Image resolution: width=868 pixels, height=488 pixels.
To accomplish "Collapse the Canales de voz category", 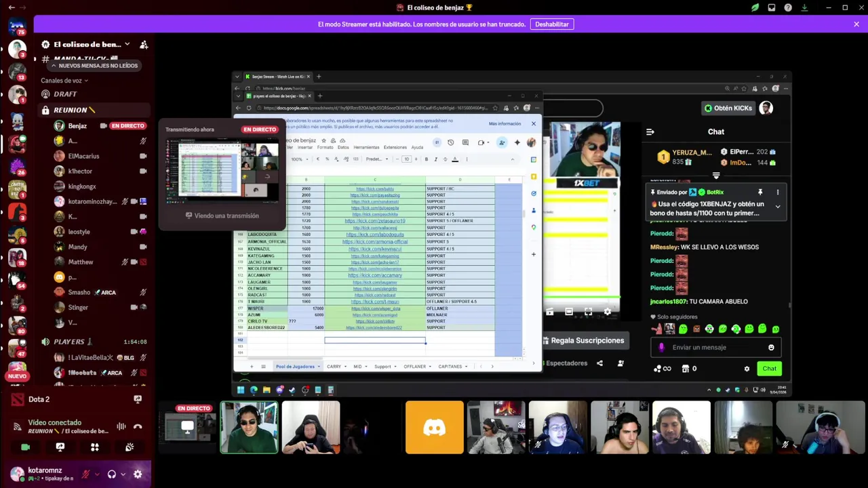I will [x=64, y=81].
